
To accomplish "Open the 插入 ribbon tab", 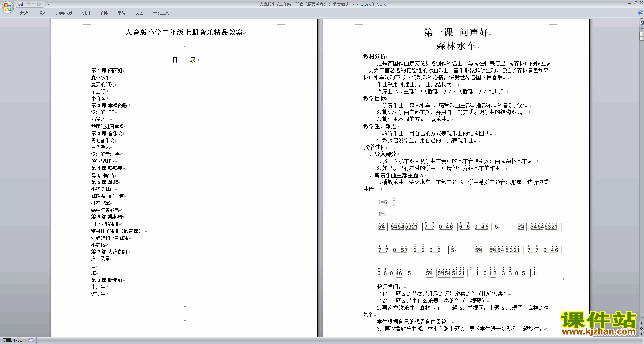I will (x=42, y=13).
